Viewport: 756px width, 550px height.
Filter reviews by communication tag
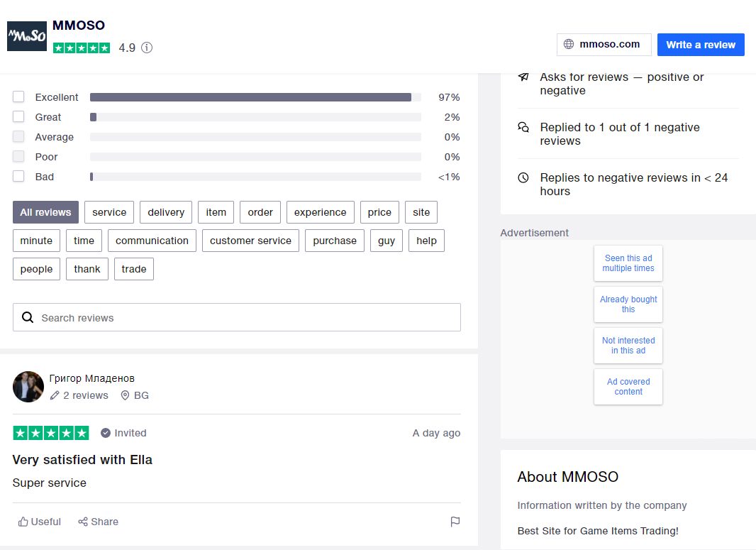point(152,241)
